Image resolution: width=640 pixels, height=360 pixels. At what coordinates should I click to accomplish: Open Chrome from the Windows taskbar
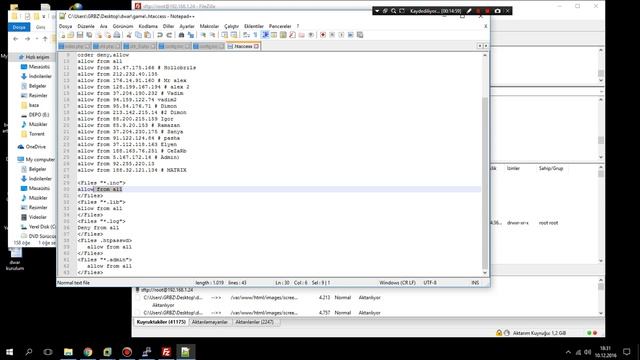[88, 351]
